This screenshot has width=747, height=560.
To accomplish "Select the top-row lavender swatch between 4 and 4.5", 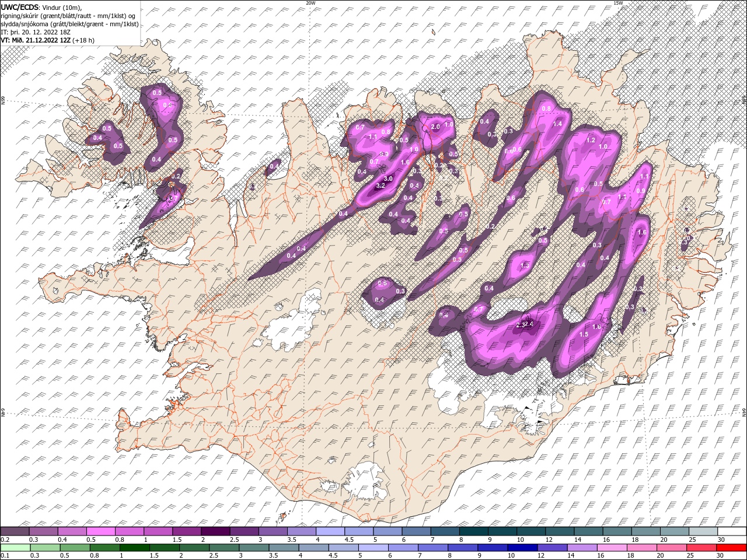I will pyautogui.click(x=330, y=531).
